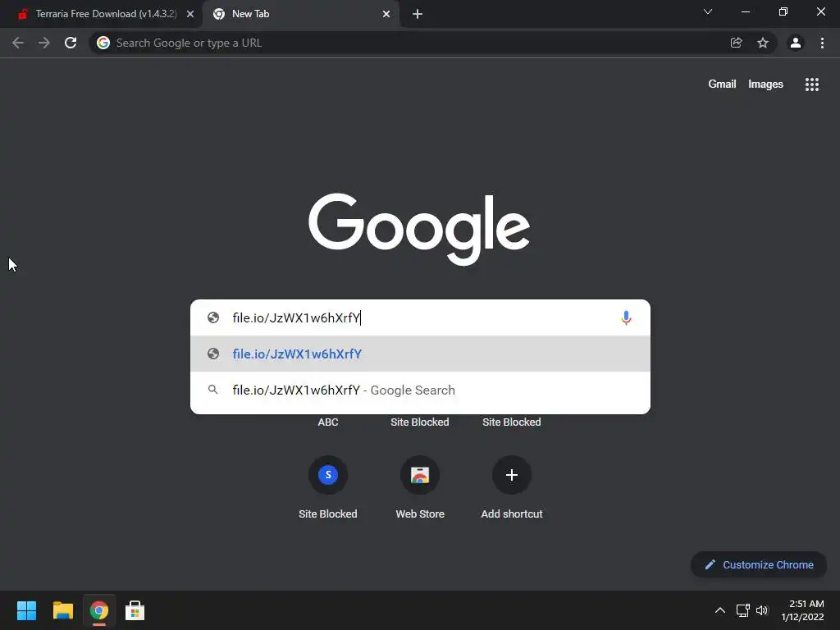This screenshot has width=840, height=630.
Task: Close the New Tab tab
Action: pyautogui.click(x=386, y=14)
